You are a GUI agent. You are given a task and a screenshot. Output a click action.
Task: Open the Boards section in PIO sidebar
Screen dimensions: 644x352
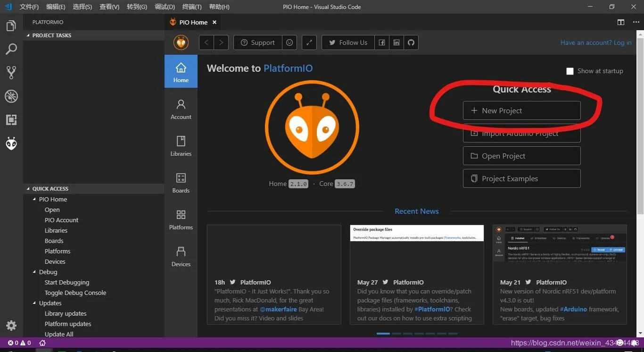tap(181, 183)
